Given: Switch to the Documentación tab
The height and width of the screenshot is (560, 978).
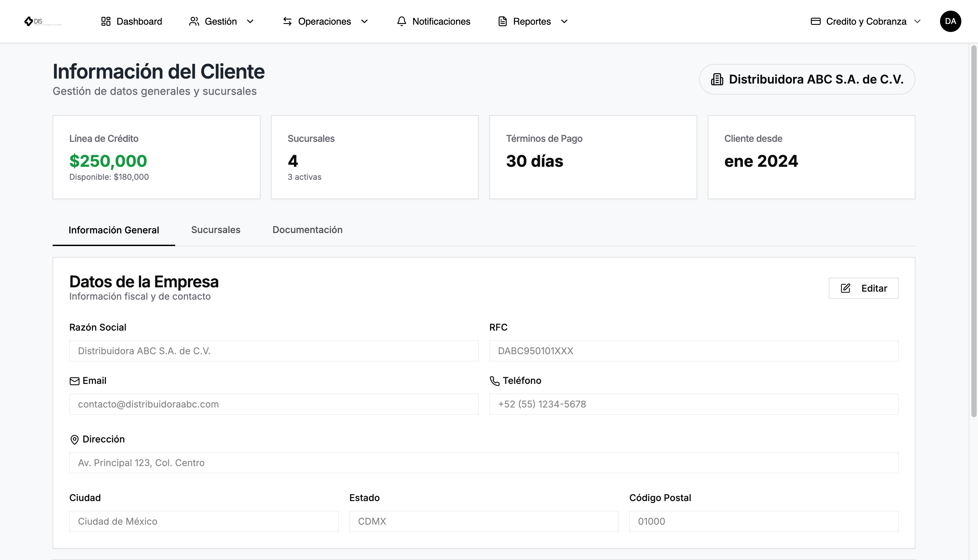Looking at the screenshot, I should tap(307, 230).
